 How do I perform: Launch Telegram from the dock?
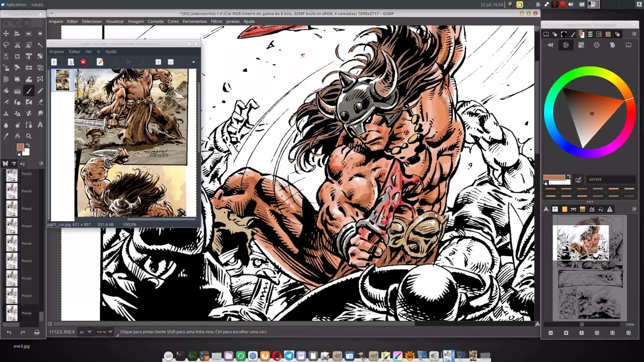click(x=289, y=356)
